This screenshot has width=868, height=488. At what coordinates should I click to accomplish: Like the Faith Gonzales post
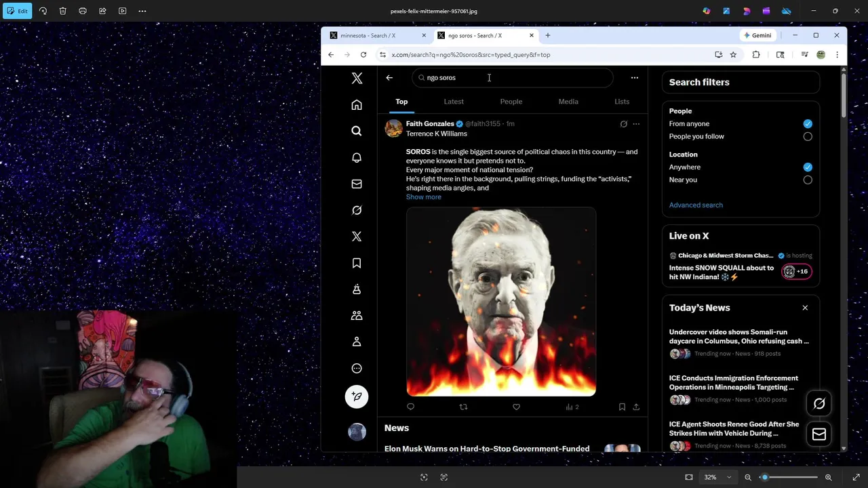click(x=516, y=407)
